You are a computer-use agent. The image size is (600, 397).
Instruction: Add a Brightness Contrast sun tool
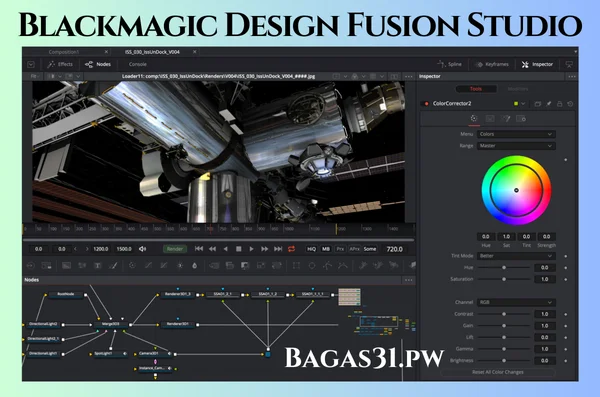[x=179, y=265]
